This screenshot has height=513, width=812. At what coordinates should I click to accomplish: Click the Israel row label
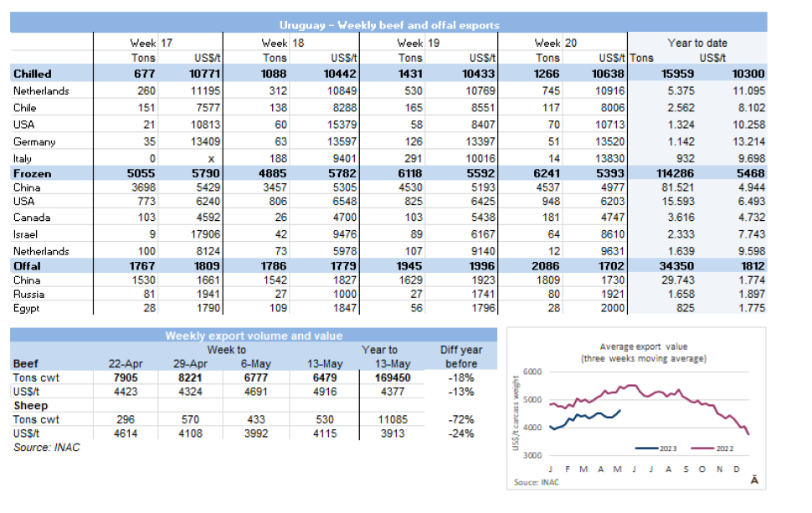pos(26,235)
